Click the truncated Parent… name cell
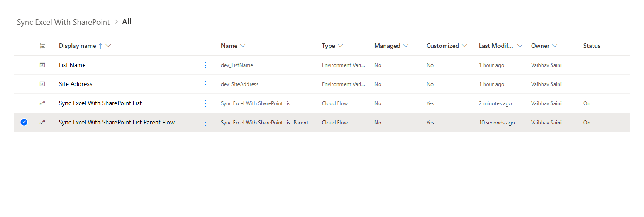Viewport: 644px width, 217px height. 267,123
